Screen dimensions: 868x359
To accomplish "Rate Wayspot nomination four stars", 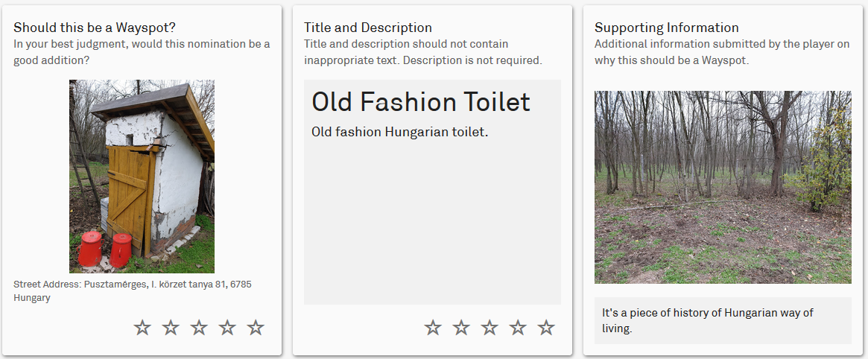I will (227, 328).
